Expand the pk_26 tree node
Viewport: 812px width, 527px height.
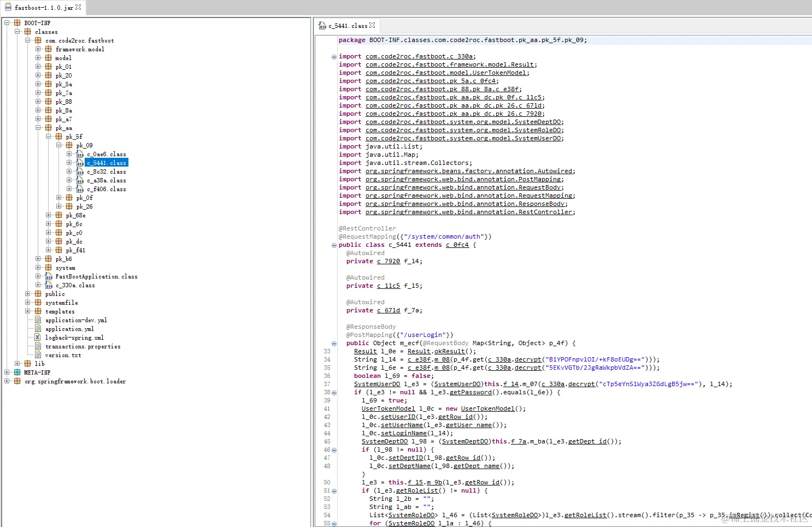coord(58,206)
